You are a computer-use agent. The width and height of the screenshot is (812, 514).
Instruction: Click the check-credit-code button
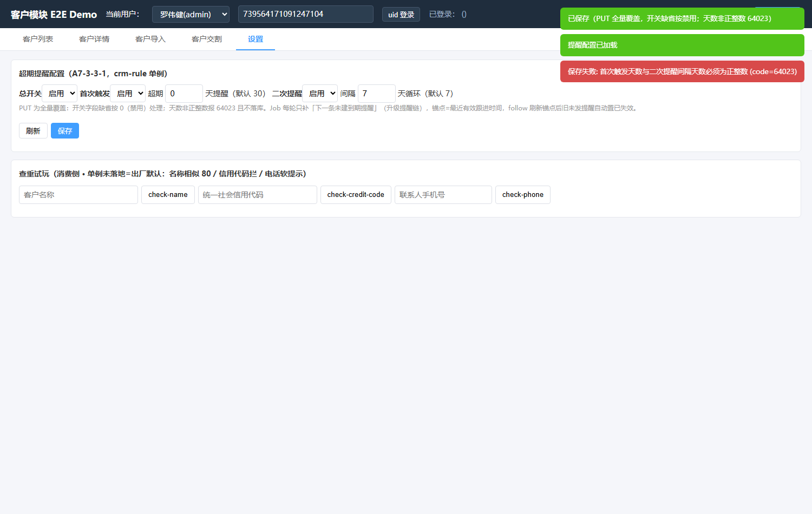click(x=356, y=195)
